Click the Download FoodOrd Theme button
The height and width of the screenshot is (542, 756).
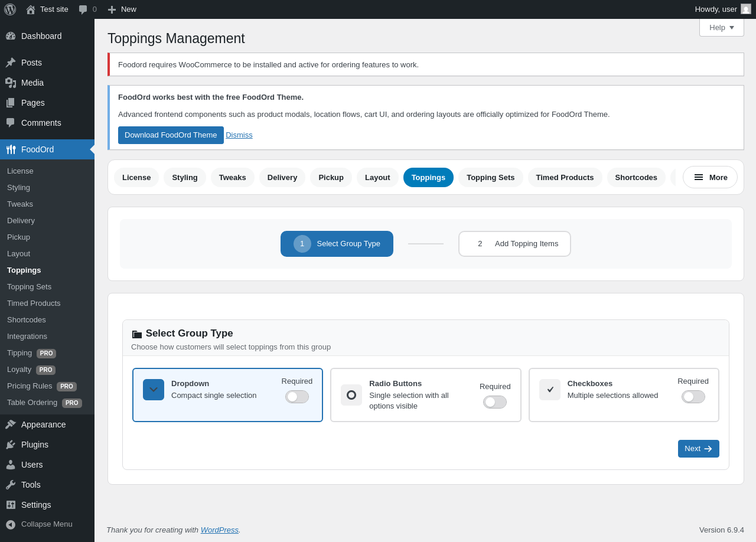(x=171, y=135)
